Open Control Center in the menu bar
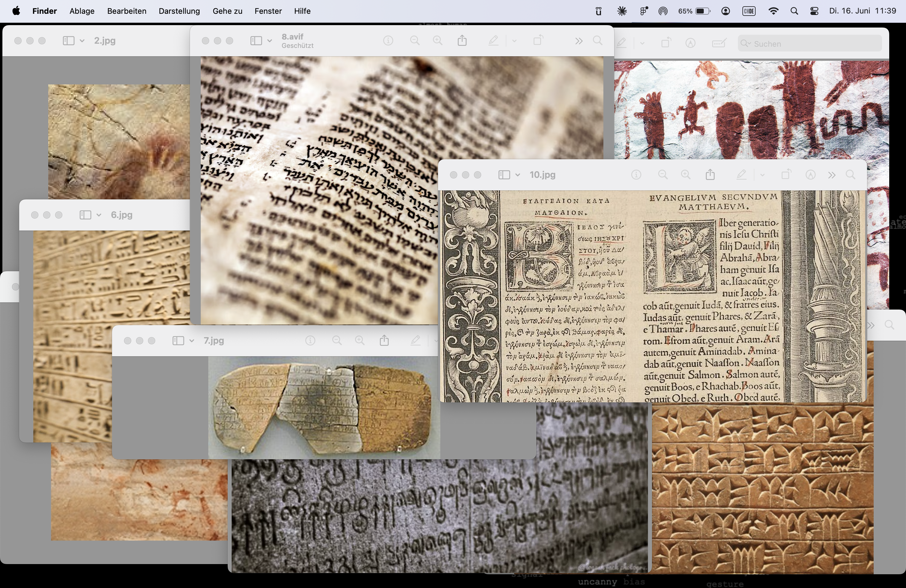Viewport: 906px width, 588px height. [814, 11]
